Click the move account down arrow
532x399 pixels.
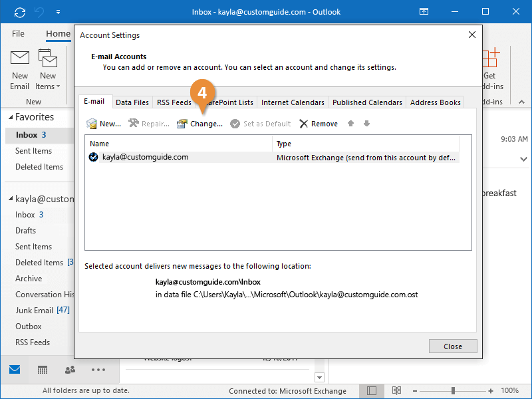pyautogui.click(x=366, y=124)
